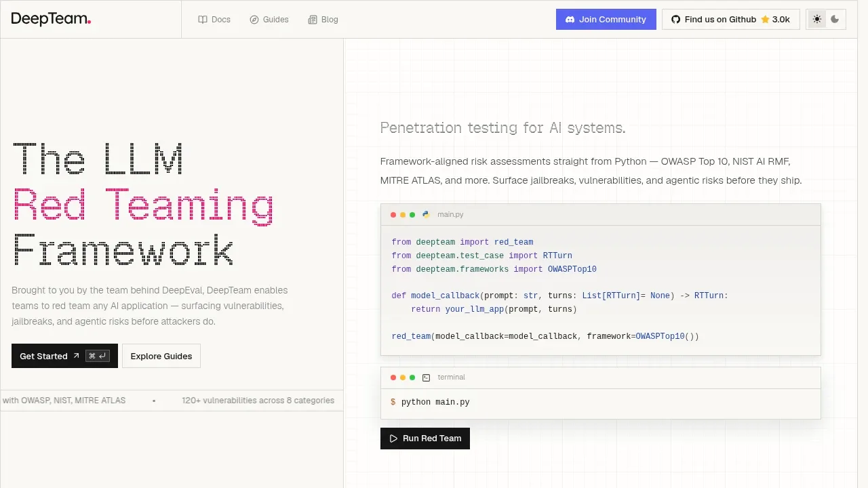Click the 'red_team(model_callback=...' code line
Screen dimensions: 868x488
[x=545, y=336]
